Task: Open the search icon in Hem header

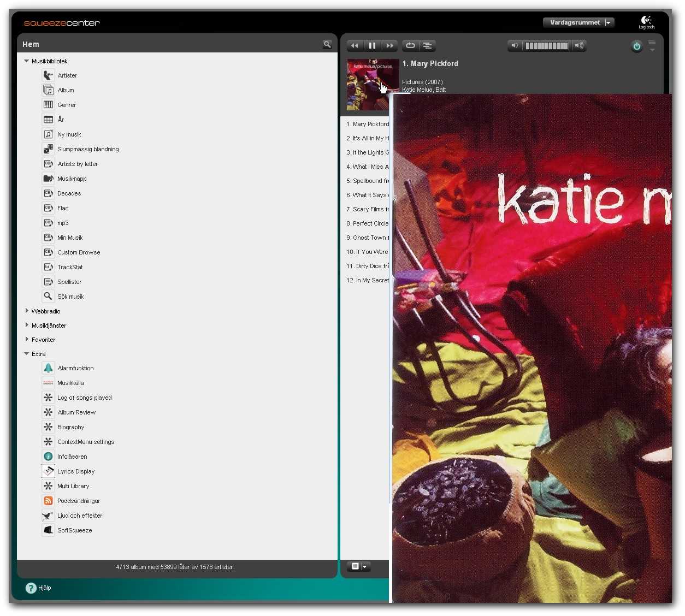Action: point(327,44)
